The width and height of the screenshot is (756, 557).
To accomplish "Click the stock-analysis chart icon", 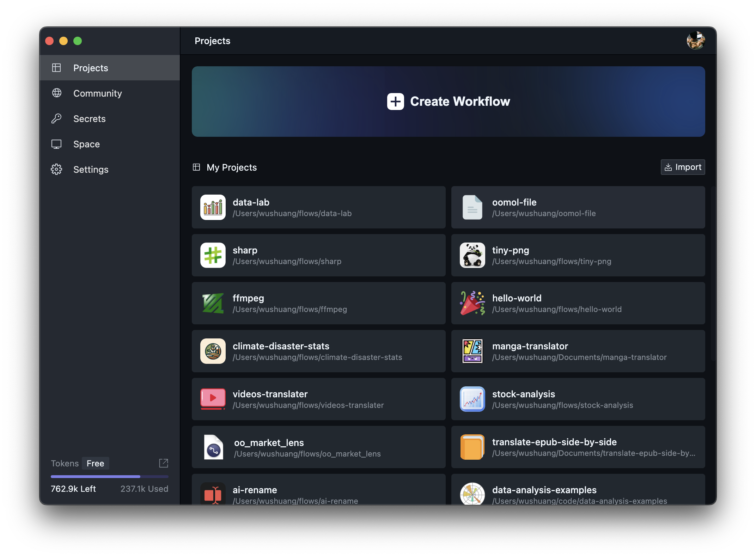I will (472, 399).
